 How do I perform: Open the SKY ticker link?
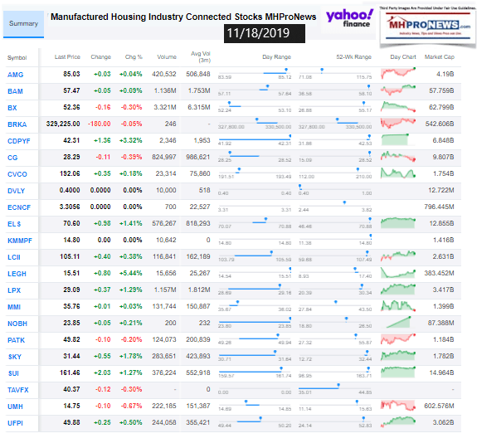(15, 357)
